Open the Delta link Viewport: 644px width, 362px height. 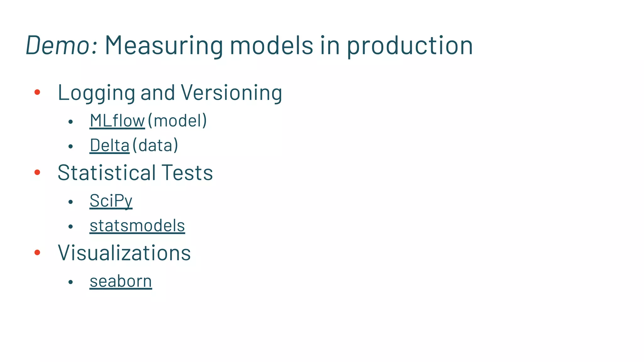tap(109, 145)
